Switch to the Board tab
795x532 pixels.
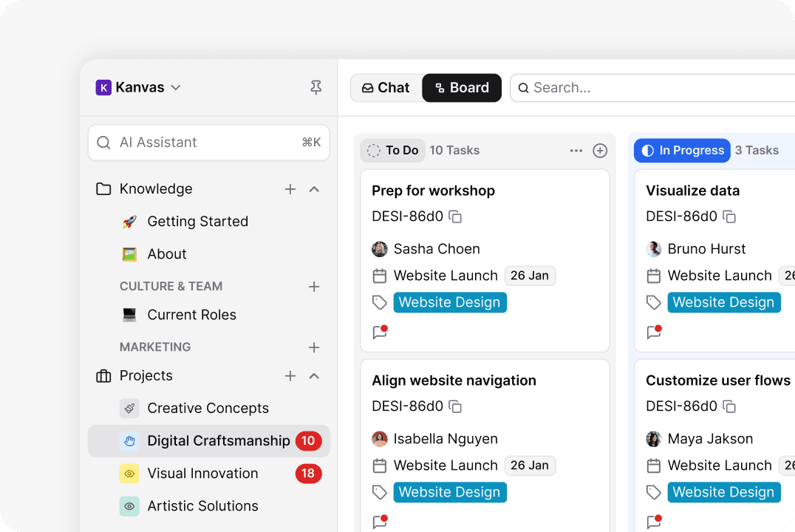pyautogui.click(x=461, y=87)
